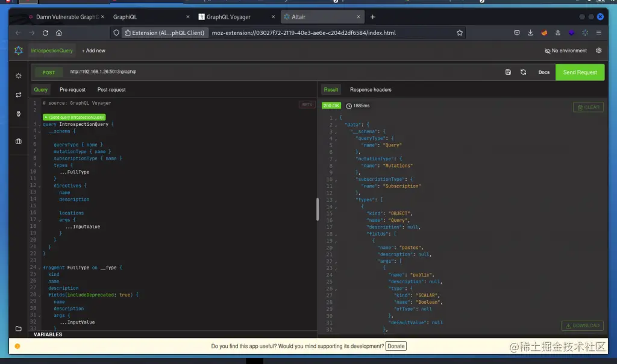Collapse __schema block at line 4

pyautogui.click(x=39, y=131)
